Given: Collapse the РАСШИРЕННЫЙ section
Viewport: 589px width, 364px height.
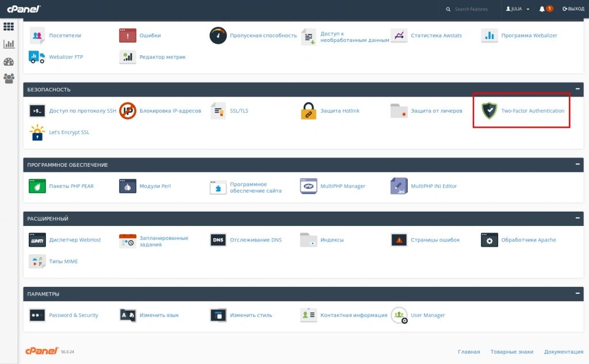Looking at the screenshot, I should [x=577, y=218].
